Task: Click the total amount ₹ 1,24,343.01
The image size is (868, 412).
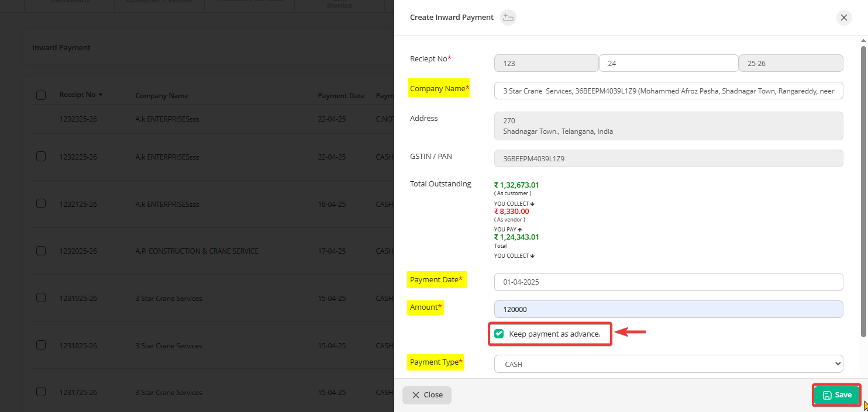Action: tap(516, 237)
